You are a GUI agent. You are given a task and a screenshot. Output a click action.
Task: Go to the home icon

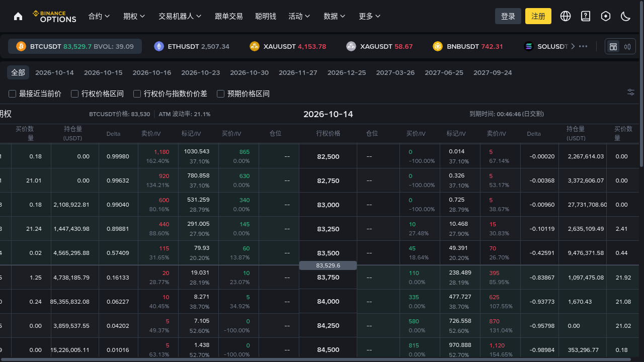click(18, 16)
